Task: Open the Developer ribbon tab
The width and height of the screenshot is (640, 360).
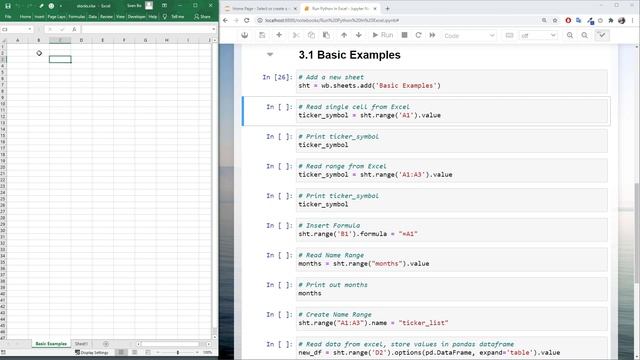Action: coord(136,17)
